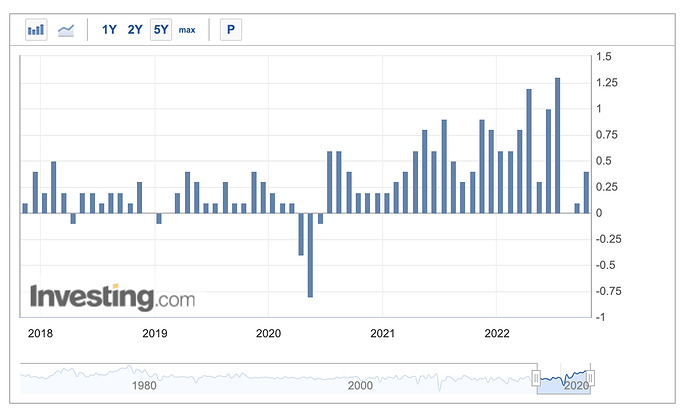Switch to the bar chart view
This screenshot has height=415, width=690.
[x=37, y=30]
